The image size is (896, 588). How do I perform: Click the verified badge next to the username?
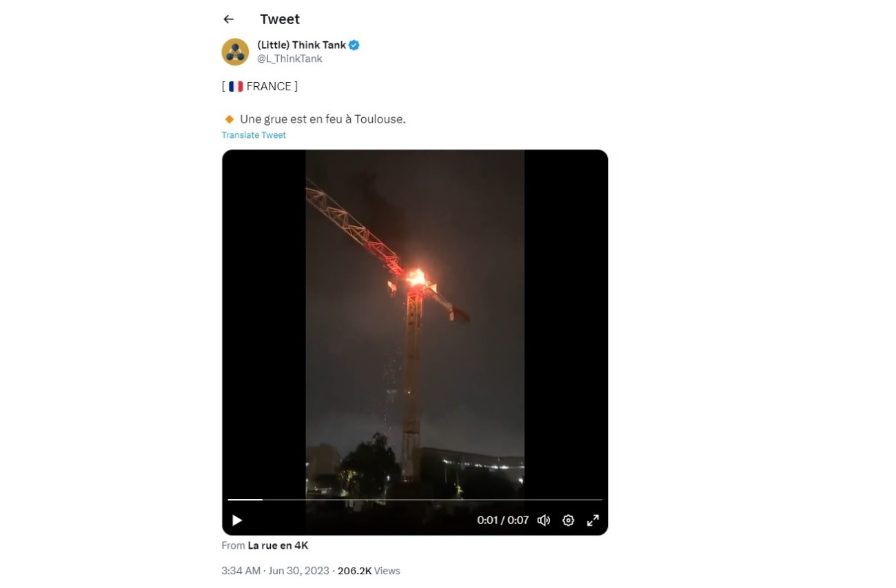[354, 45]
